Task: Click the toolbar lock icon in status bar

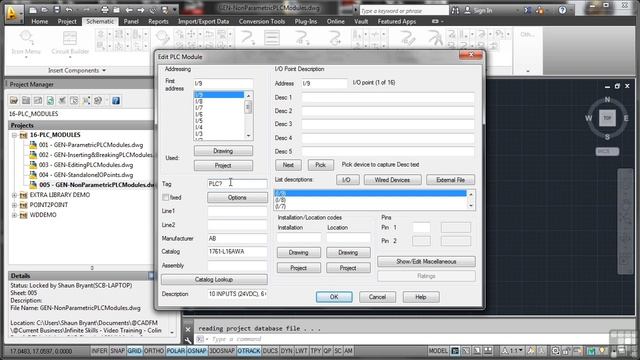Action: [x=567, y=351]
